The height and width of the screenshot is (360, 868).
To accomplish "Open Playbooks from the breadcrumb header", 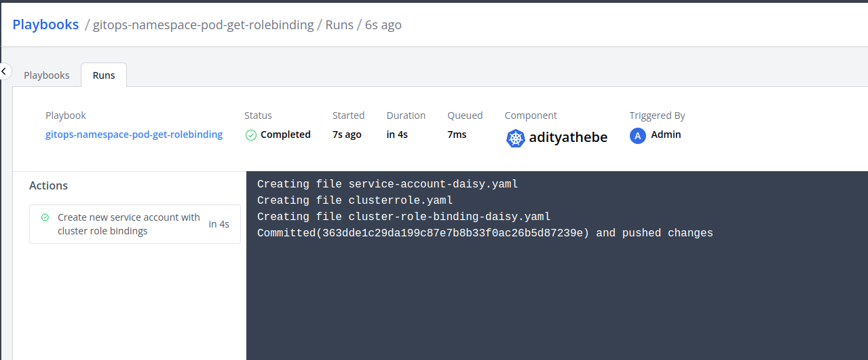I will pos(45,24).
